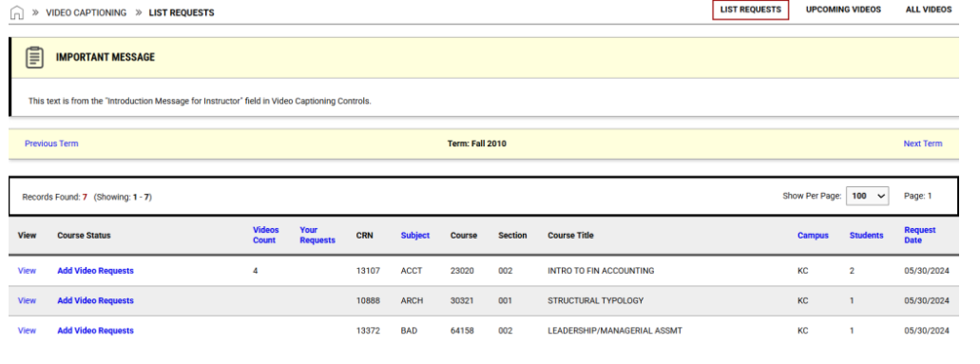Go to the home icon in breadcrumb
Image resolution: width=980 pixels, height=364 pixels.
17,12
